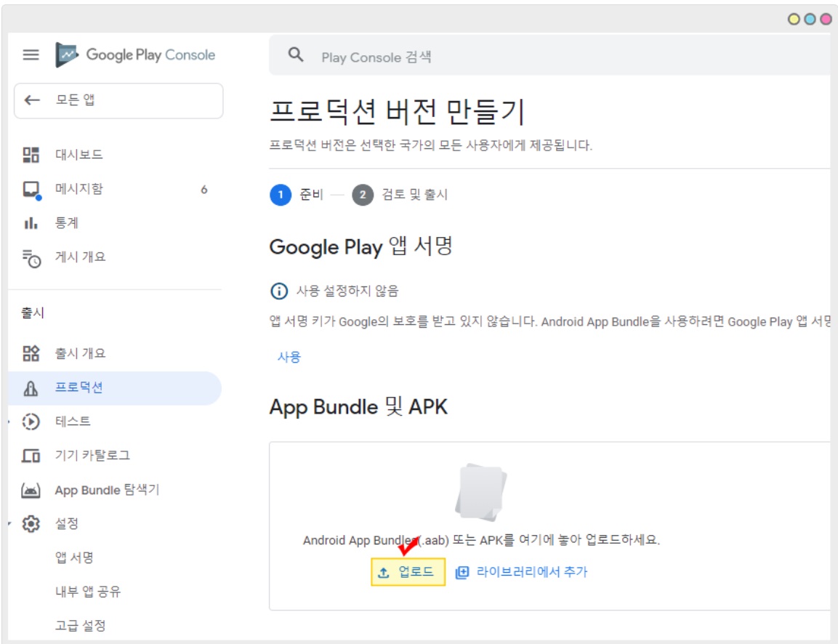Screen dimensions: 838x644
Task: Click the file drop zone document image
Action: (481, 492)
